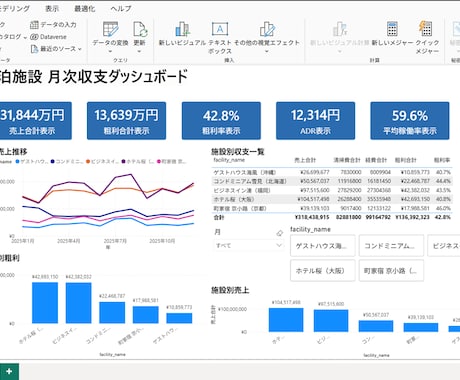Screen dimensions: 460x380
Task: Sort table by 清掃費合計 column header
Action: pyautogui.click(x=347, y=160)
